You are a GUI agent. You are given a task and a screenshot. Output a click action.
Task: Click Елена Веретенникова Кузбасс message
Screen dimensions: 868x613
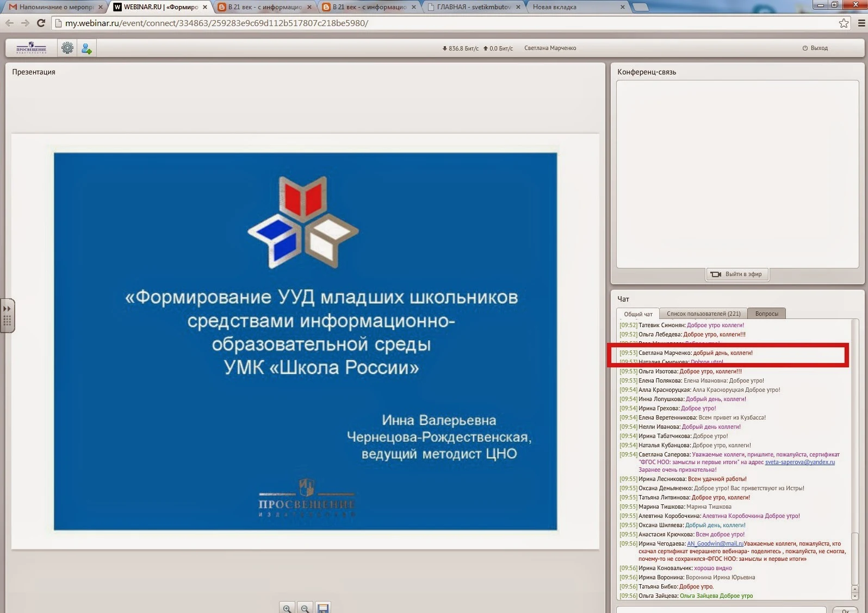pyautogui.click(x=692, y=417)
